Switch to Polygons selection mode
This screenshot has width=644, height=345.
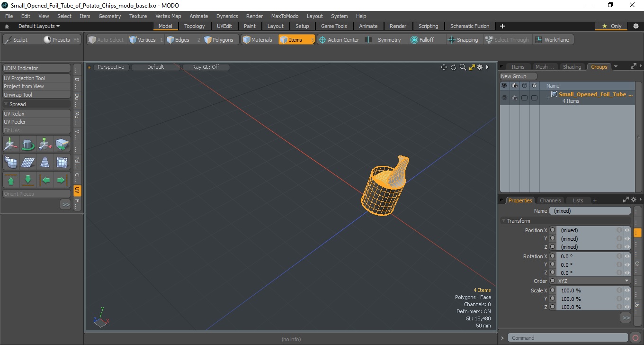click(x=219, y=40)
